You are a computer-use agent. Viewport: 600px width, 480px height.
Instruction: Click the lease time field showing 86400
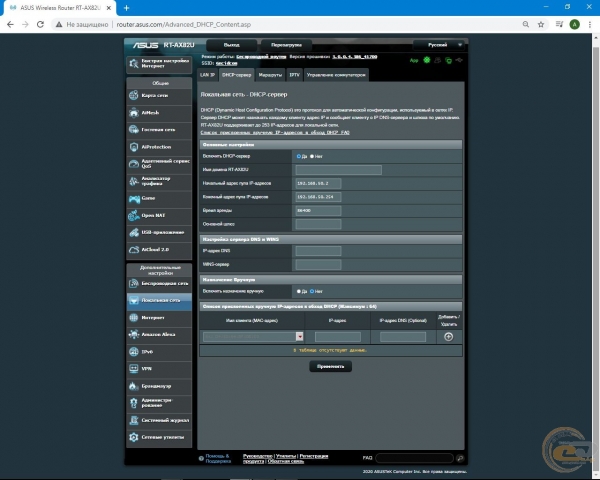(x=318, y=211)
